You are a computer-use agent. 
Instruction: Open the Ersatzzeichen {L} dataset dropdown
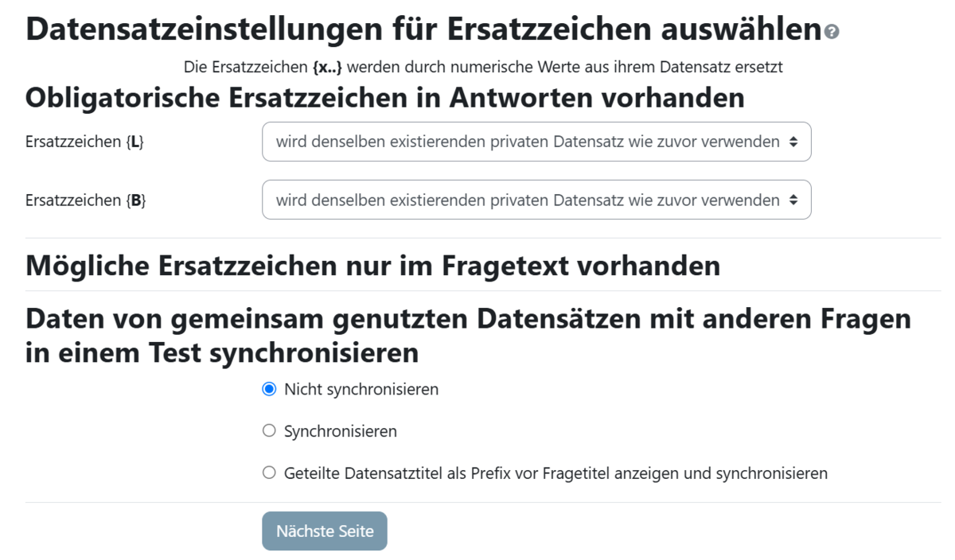tap(536, 142)
